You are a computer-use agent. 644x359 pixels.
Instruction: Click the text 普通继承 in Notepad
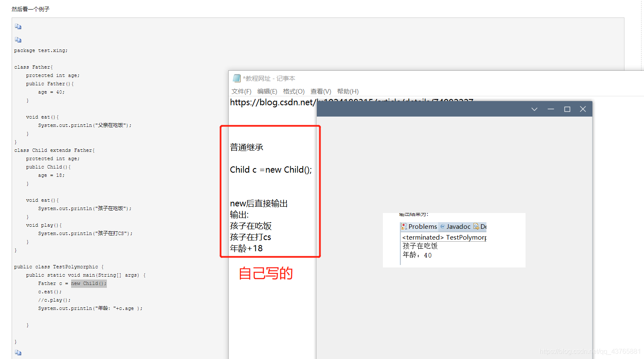(247, 147)
